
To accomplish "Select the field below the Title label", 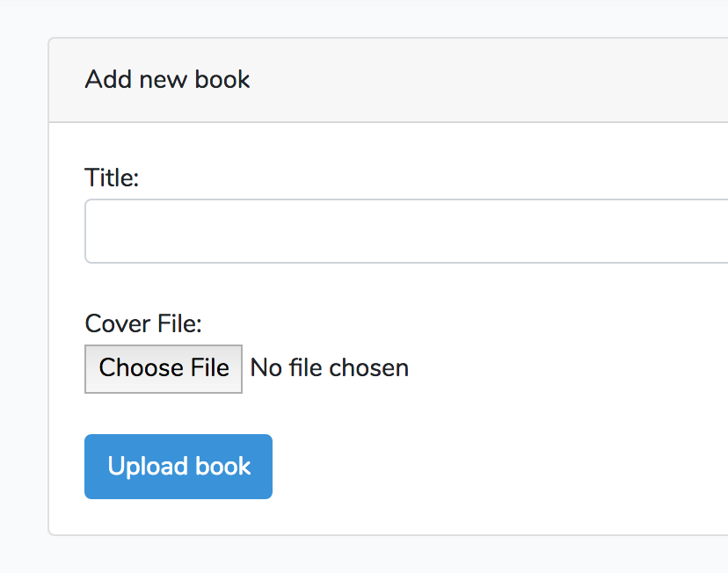I will (x=404, y=231).
